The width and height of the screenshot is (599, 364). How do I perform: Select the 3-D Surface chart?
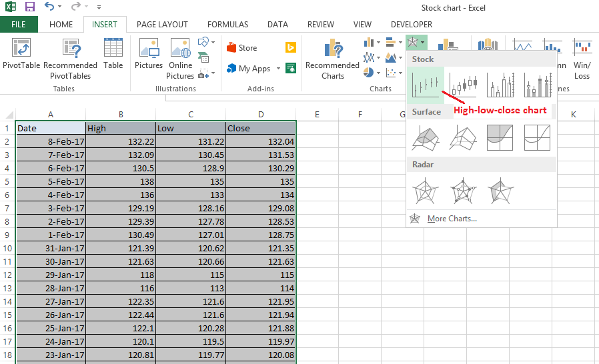(x=426, y=138)
